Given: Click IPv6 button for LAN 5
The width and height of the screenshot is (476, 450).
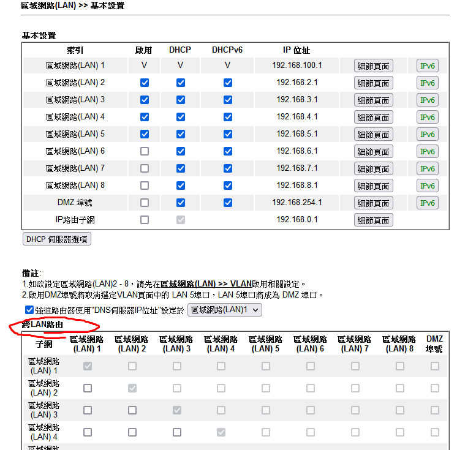Looking at the screenshot, I should 428,135.
